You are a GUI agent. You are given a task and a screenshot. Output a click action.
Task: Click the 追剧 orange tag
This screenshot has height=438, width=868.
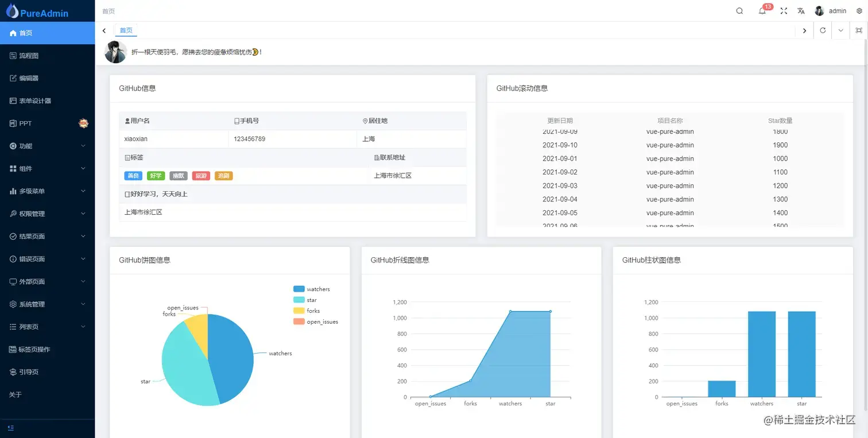223,176
